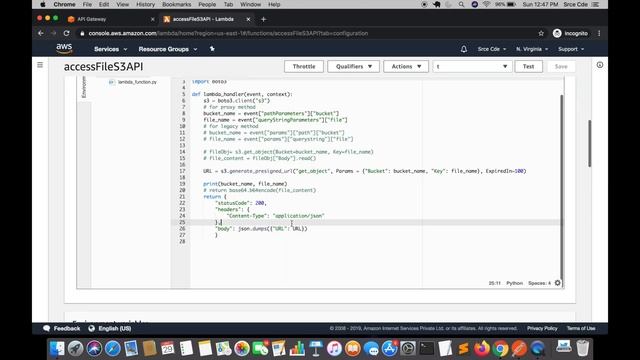The height and width of the screenshot is (360, 640).
Task: Open the editor settings gear icon
Action: (558, 283)
